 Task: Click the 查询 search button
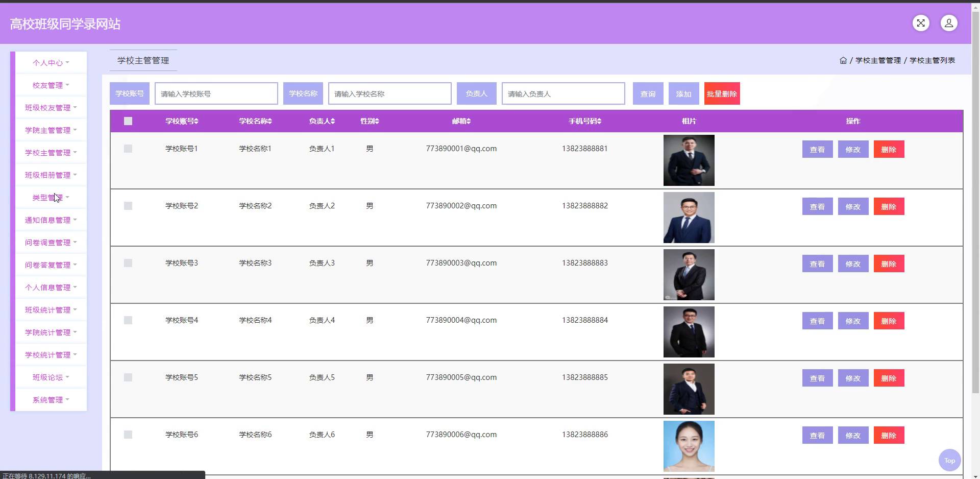tap(648, 93)
